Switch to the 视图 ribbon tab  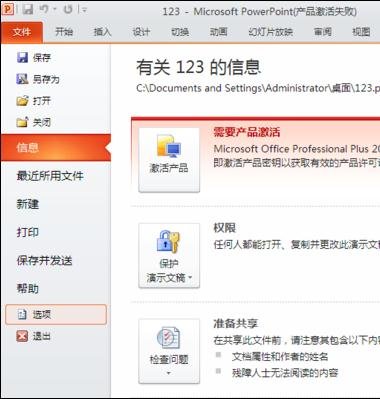pos(361,32)
